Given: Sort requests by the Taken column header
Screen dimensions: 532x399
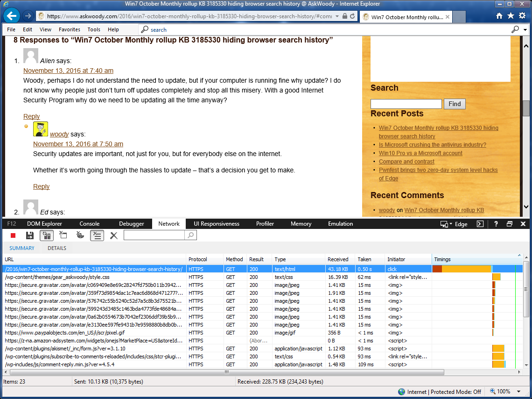Looking at the screenshot, I should coord(370,259).
